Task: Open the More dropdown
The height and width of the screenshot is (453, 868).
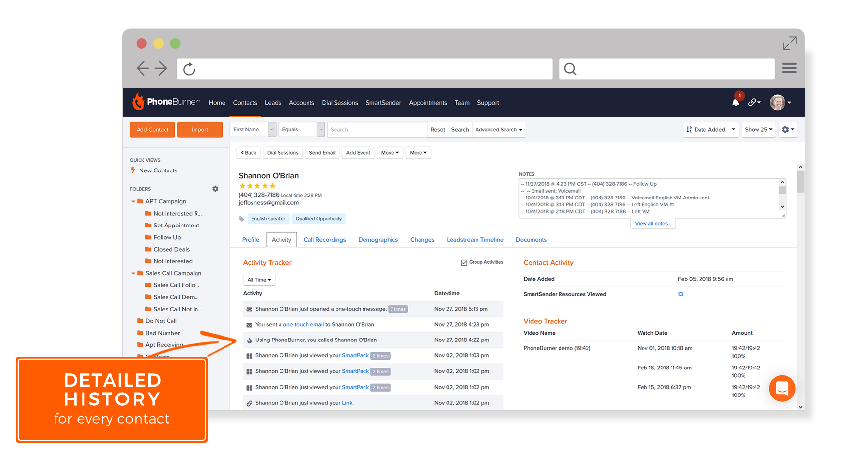Action: (x=419, y=153)
